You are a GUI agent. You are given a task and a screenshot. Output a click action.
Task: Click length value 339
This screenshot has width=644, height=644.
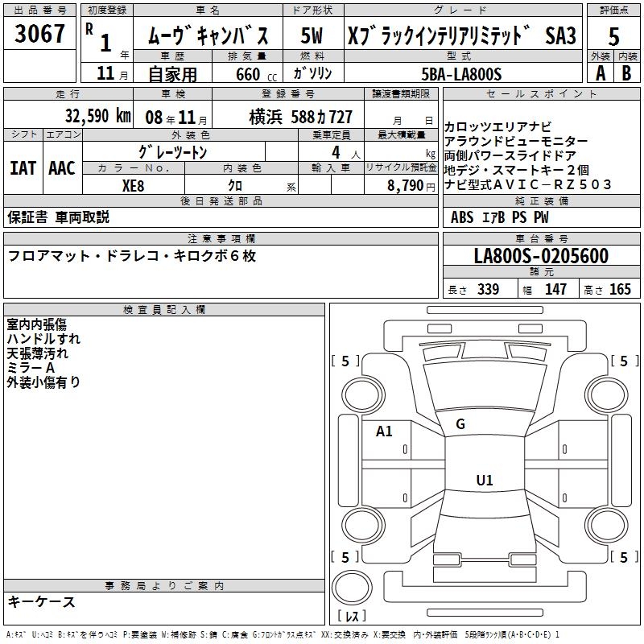pos(488,290)
